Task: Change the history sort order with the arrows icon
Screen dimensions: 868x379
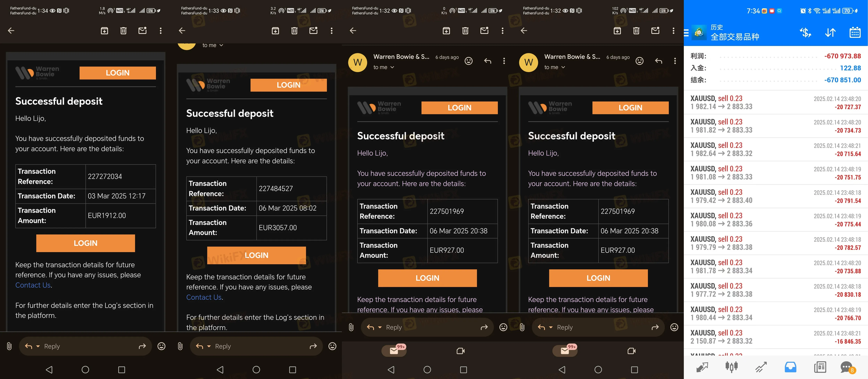Action: point(830,33)
